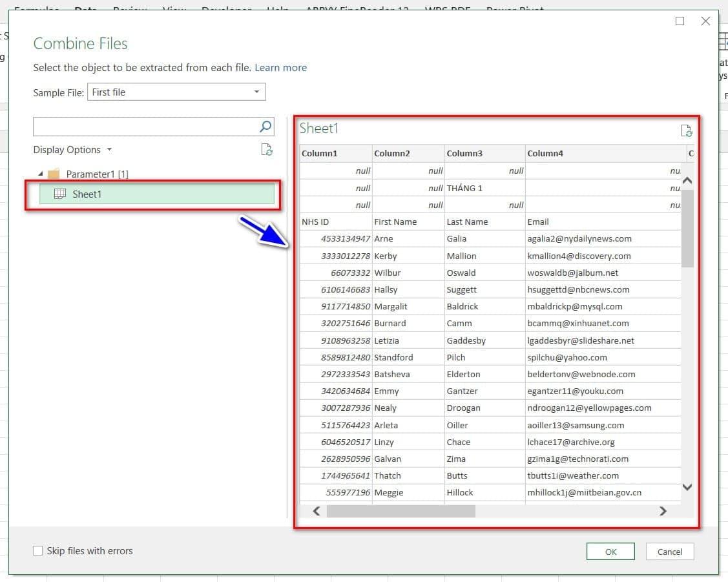
Task: Click the Column4 header in preview
Action: click(545, 154)
